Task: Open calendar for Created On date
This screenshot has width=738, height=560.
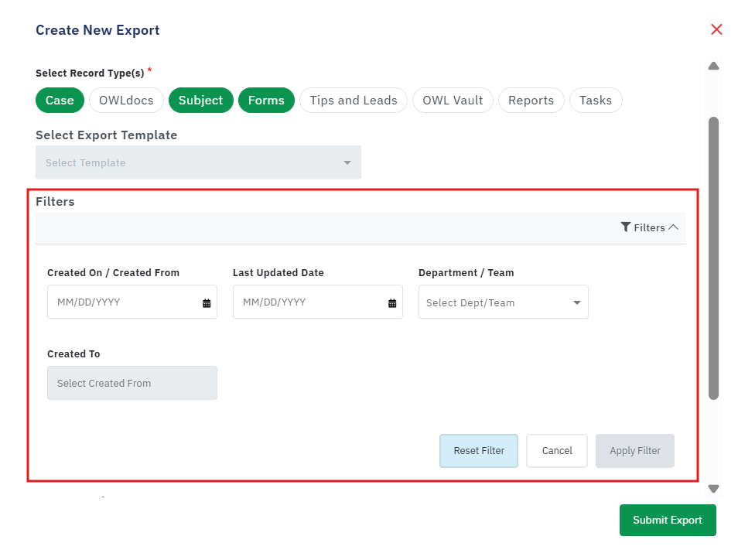Action: [x=207, y=303]
